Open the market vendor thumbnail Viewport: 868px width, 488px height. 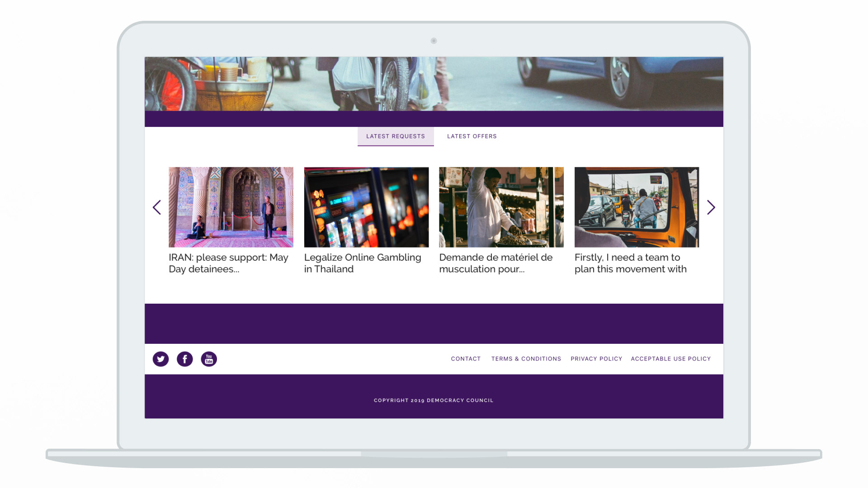[501, 207]
